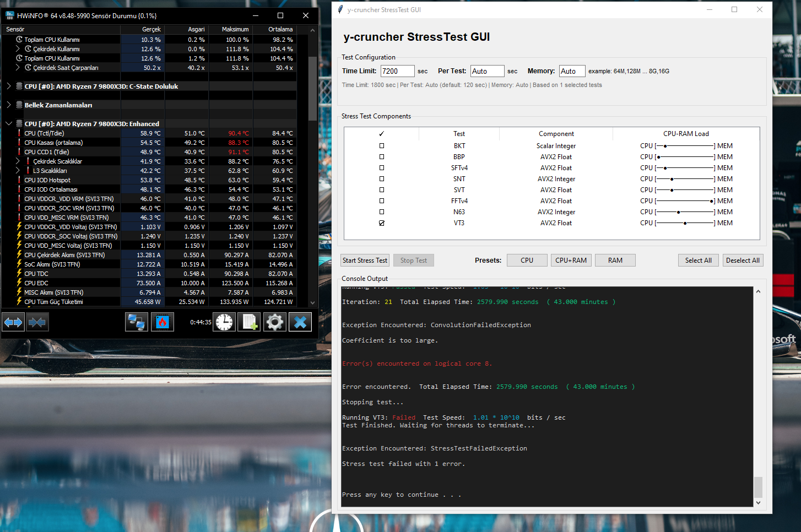Collapse the Ryzen 7 9800X3D: Enhanced group

9,124
